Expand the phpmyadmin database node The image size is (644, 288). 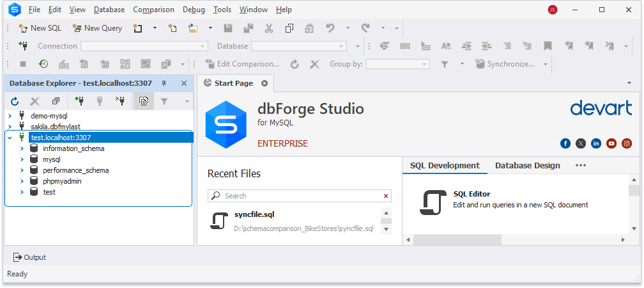[22, 181]
